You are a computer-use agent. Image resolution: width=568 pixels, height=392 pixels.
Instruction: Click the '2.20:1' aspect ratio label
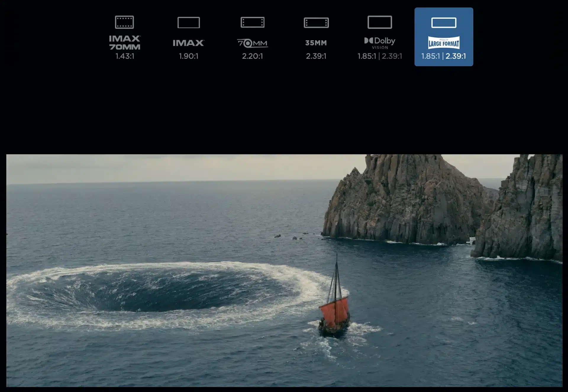click(x=252, y=56)
